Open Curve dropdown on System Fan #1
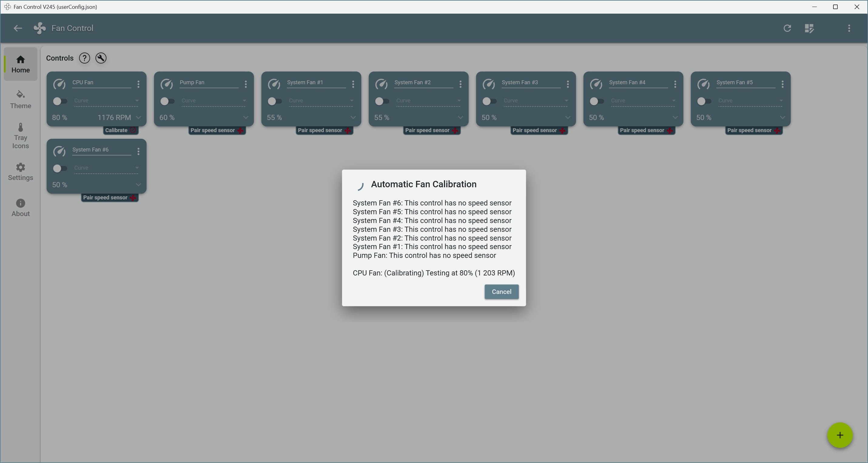This screenshot has height=463, width=868. [320, 101]
